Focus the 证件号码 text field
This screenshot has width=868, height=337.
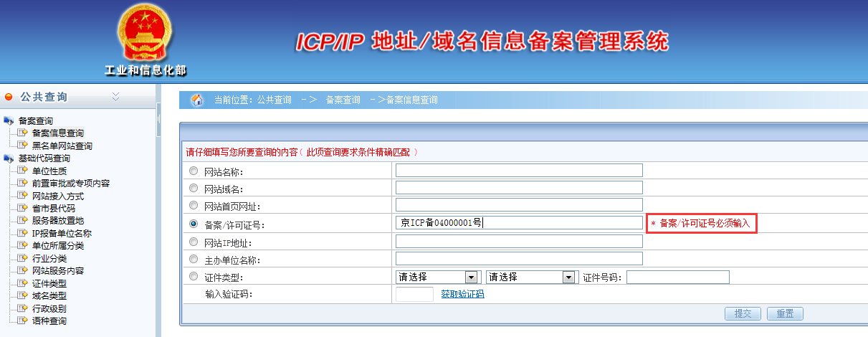click(x=678, y=277)
